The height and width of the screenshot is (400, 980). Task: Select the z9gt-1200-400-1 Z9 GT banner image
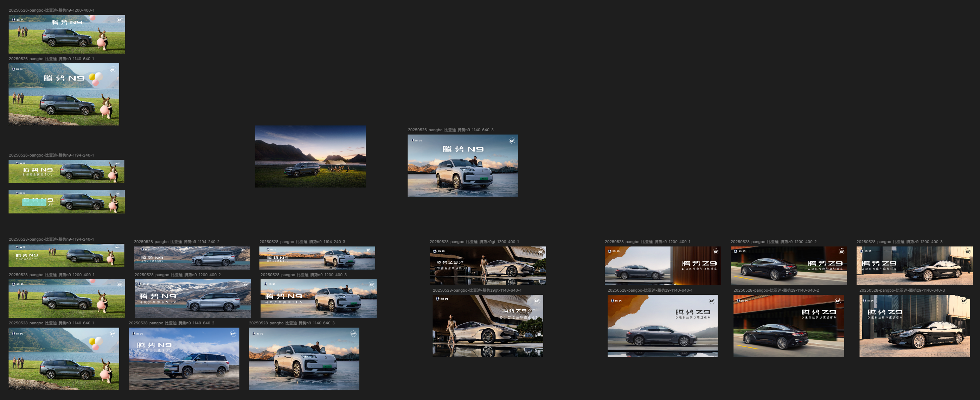(x=488, y=266)
